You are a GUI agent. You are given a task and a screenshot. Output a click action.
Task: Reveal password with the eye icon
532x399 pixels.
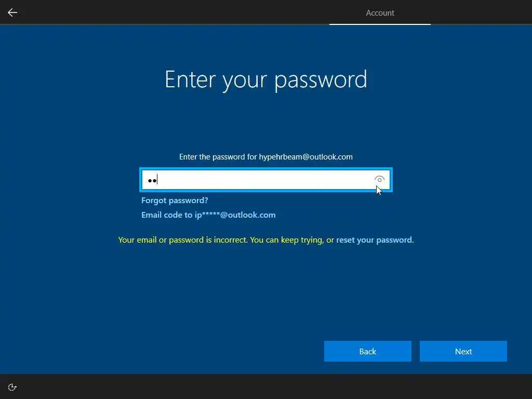coord(379,179)
